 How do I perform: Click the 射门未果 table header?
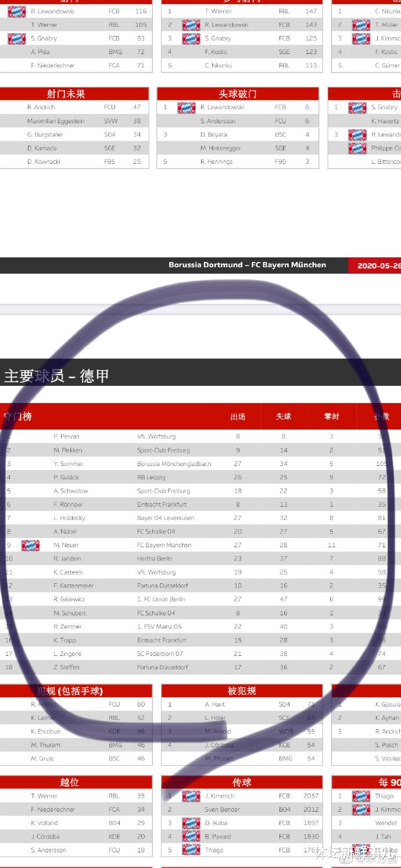(x=66, y=94)
